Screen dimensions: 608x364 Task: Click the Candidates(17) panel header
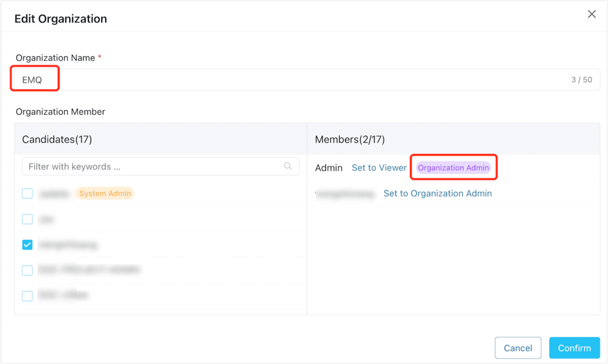57,140
